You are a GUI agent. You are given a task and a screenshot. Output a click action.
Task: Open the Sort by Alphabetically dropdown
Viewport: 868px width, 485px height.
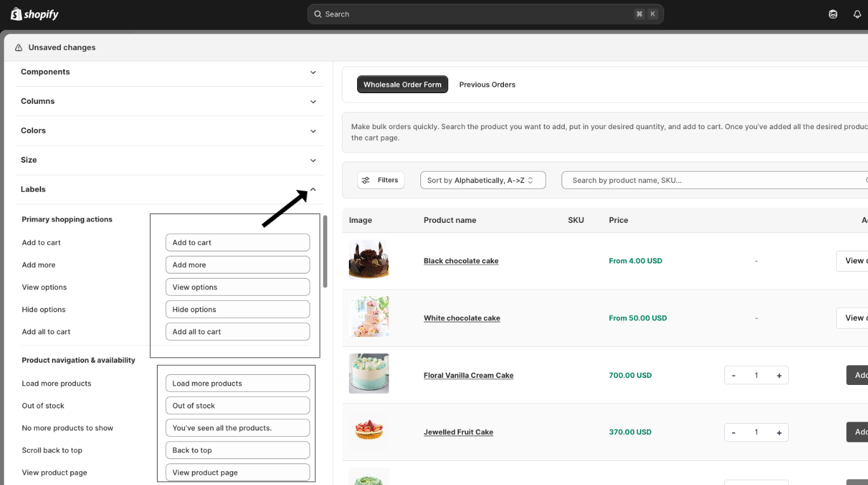(x=482, y=180)
